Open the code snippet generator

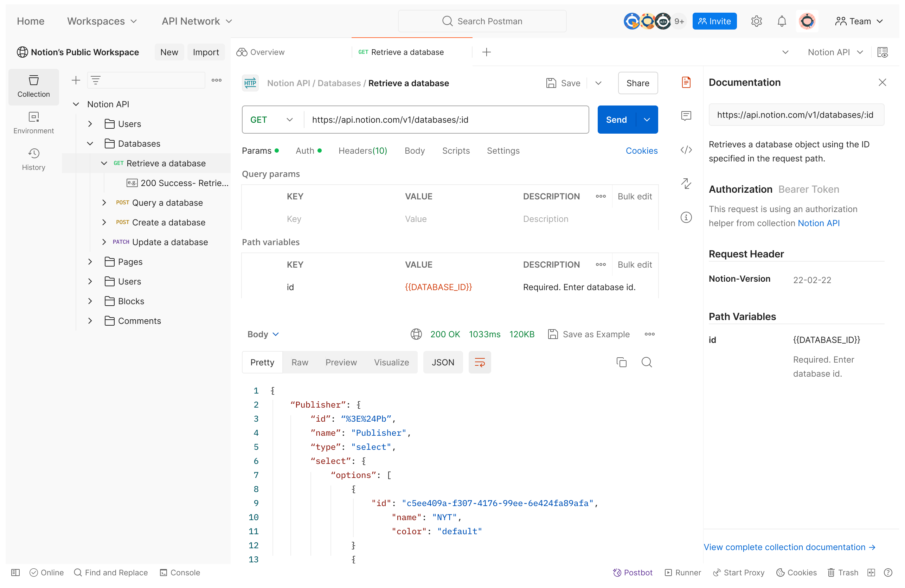686,150
